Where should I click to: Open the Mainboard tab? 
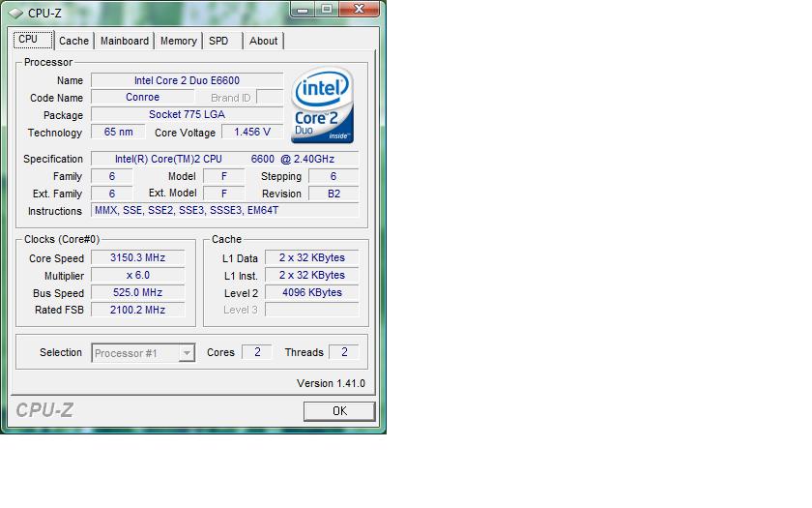125,41
